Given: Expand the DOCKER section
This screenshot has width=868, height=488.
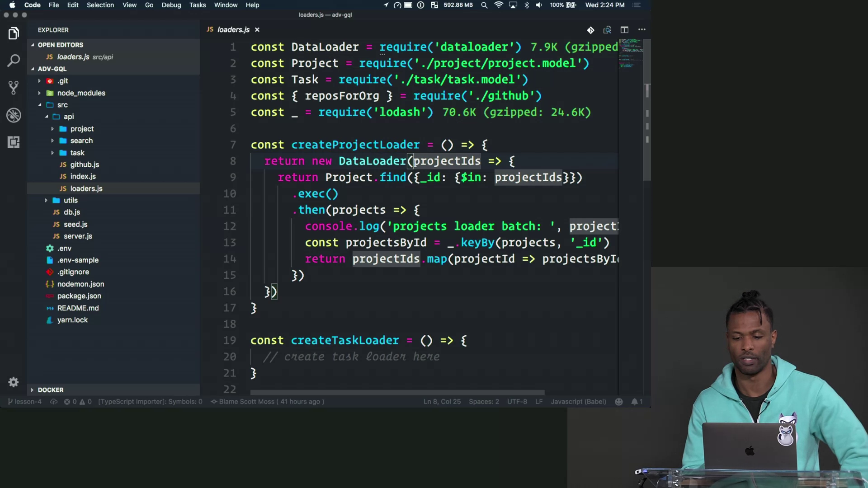Looking at the screenshot, I should click(x=113, y=390).
